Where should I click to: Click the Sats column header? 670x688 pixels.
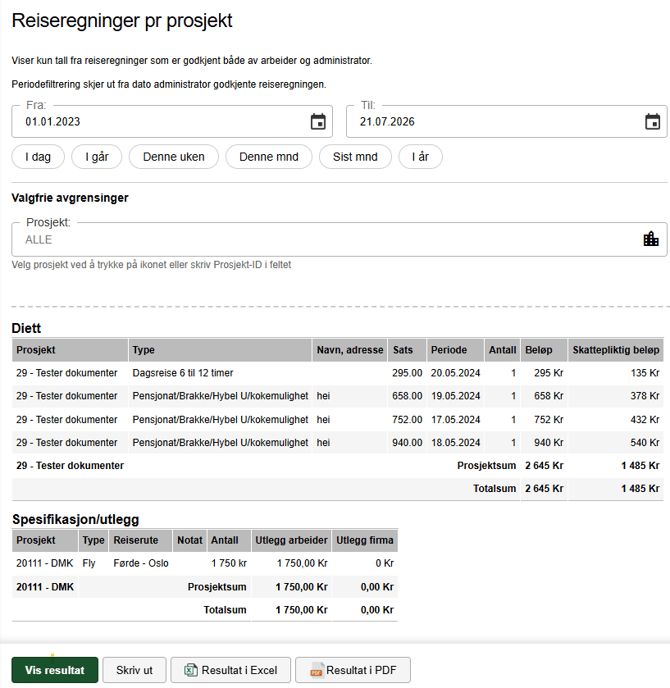[x=407, y=350]
